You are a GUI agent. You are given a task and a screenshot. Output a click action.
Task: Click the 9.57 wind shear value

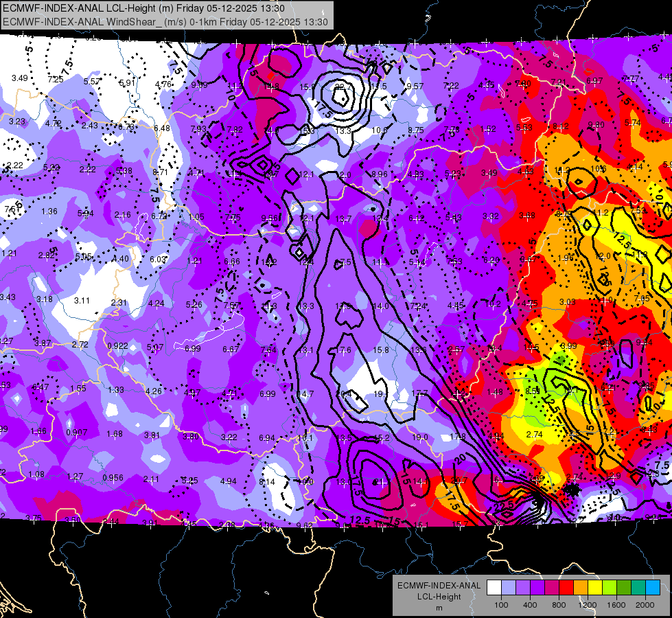point(415,87)
